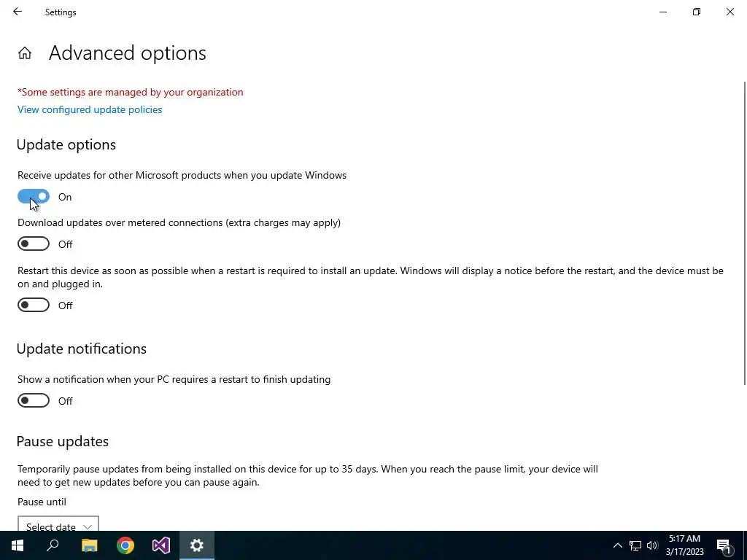Toggle restart device as soon as possible
This screenshot has height=560, width=747.
point(34,305)
